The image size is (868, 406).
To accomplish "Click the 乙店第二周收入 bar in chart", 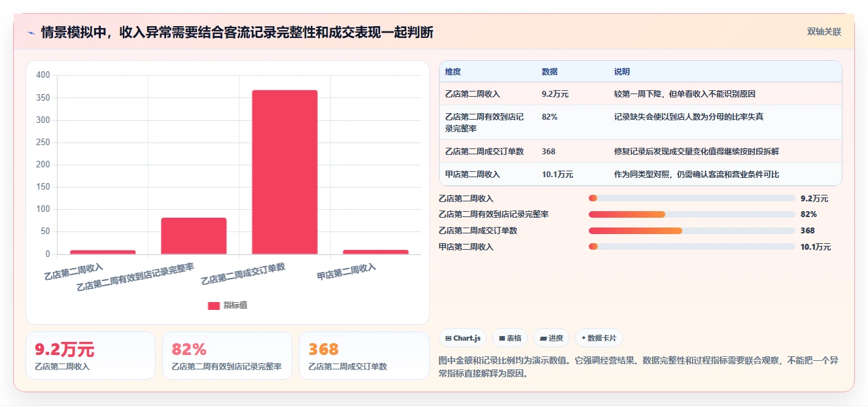I will tap(103, 252).
